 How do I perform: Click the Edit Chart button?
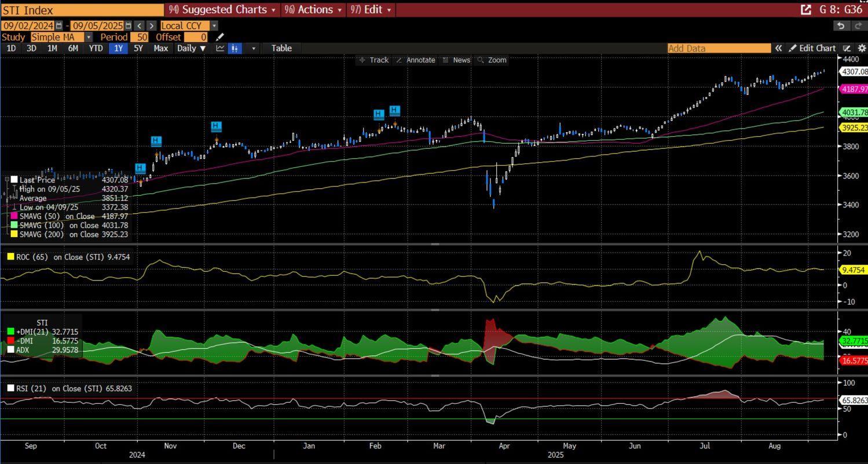point(812,48)
